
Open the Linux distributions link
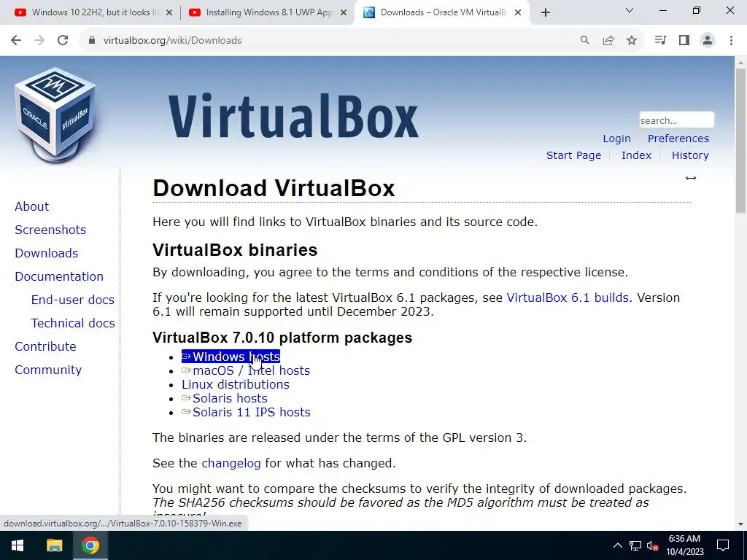coord(236,384)
